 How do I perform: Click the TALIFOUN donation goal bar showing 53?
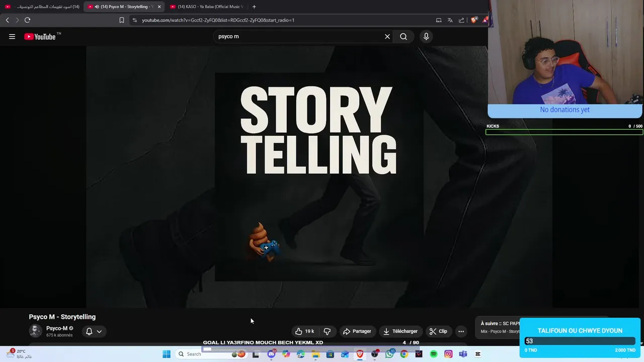point(580,341)
